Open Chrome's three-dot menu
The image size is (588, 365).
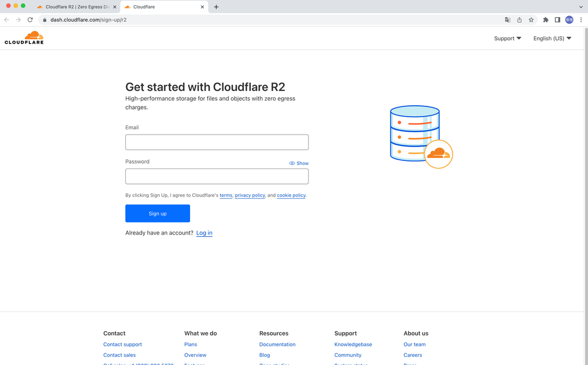pos(581,19)
